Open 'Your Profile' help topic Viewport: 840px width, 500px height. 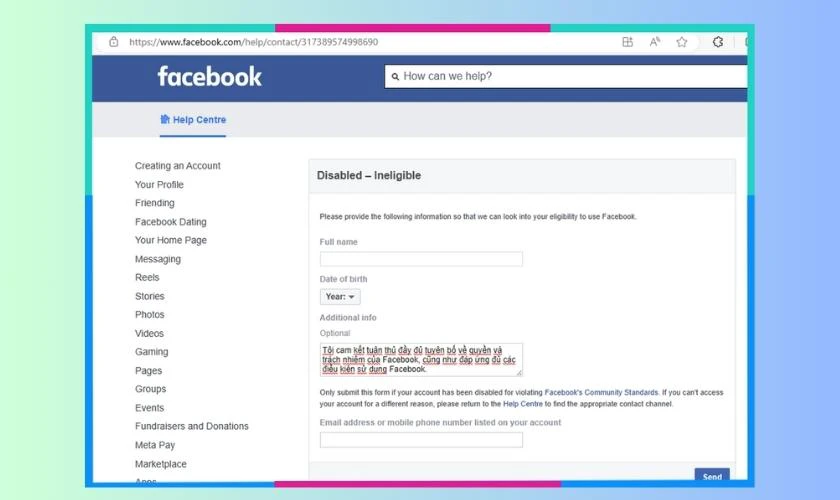point(159,184)
